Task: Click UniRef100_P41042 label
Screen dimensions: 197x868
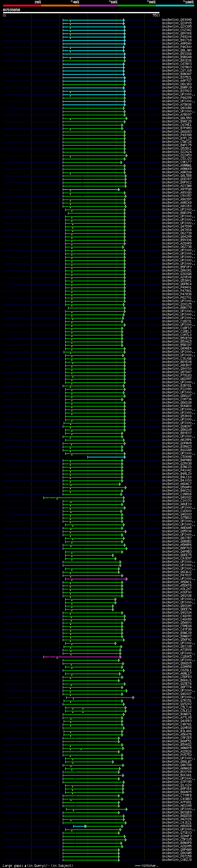Action: coord(177,470)
